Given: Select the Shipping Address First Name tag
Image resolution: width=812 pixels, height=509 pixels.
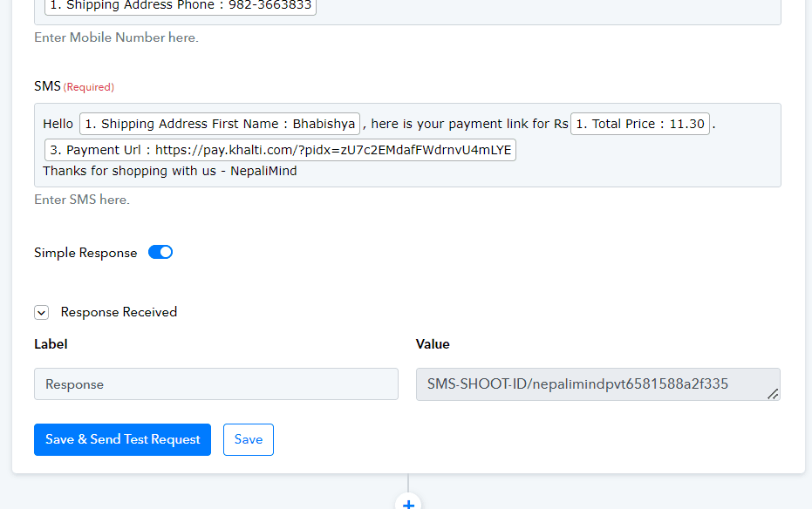Looking at the screenshot, I should click(x=220, y=124).
